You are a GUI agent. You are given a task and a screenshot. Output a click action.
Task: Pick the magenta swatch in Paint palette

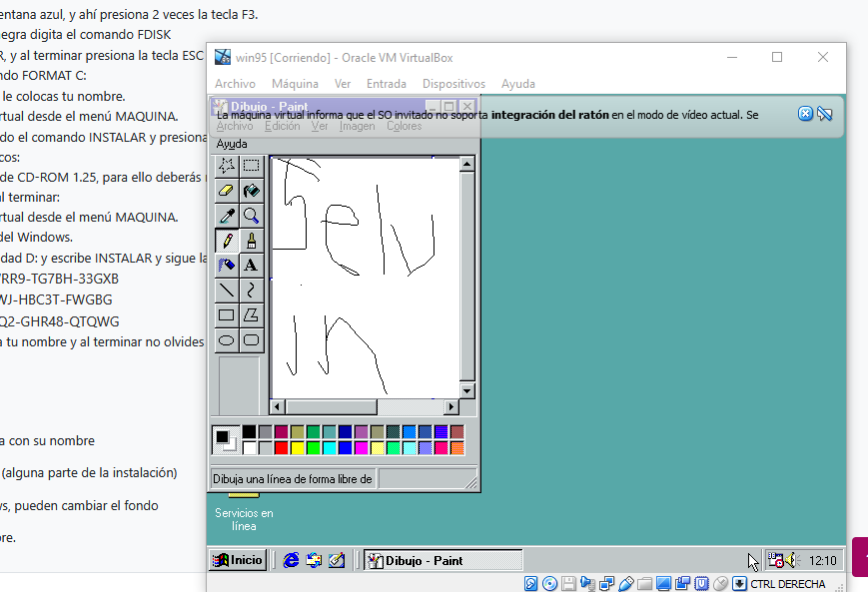(x=362, y=447)
